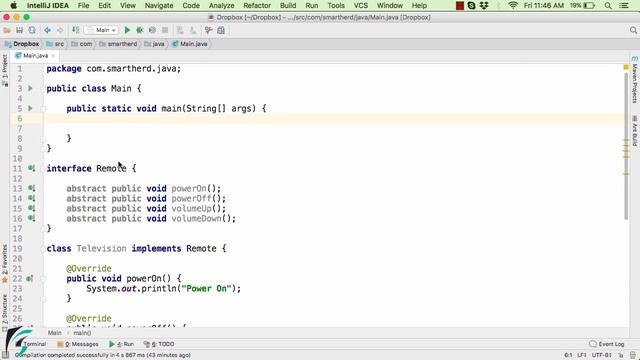Viewport: 640px width, 360px height.
Task: Click the Synchronize toolbar icon
Action: coord(32,30)
